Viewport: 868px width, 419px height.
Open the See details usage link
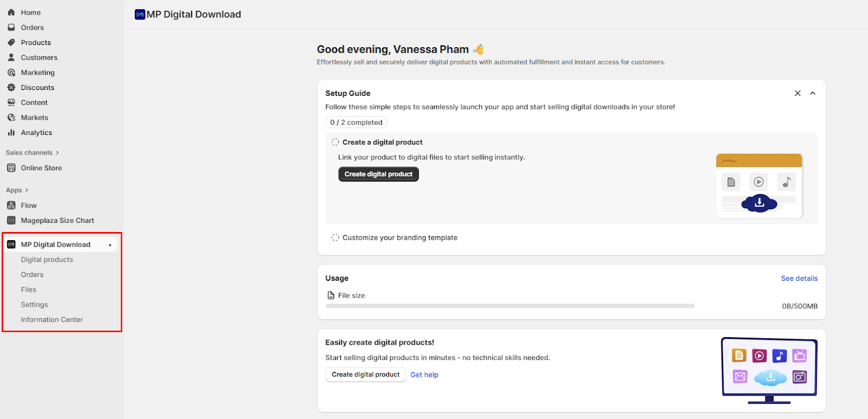(x=799, y=278)
